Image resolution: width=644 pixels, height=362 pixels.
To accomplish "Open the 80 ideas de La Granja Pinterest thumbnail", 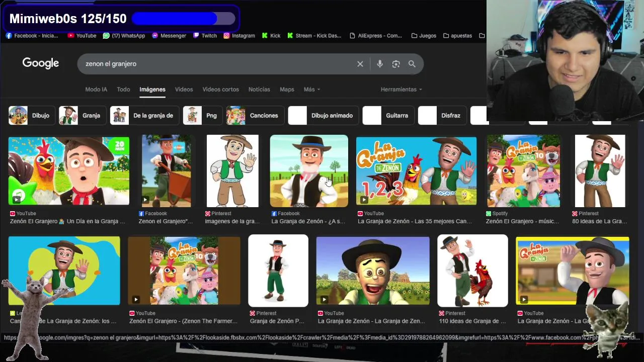I will click(600, 171).
